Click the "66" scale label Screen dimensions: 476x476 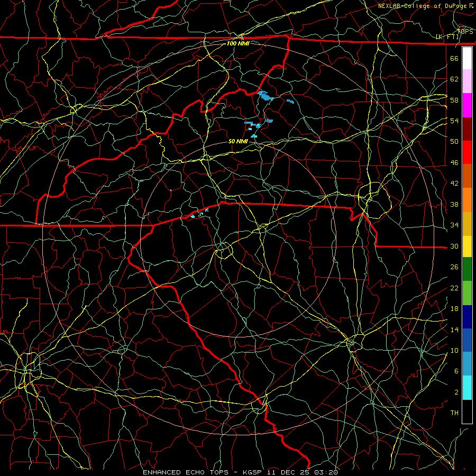click(454, 58)
